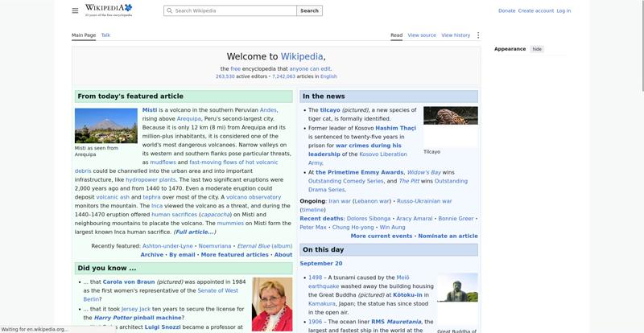Open the human sacrifices link

click(174, 215)
